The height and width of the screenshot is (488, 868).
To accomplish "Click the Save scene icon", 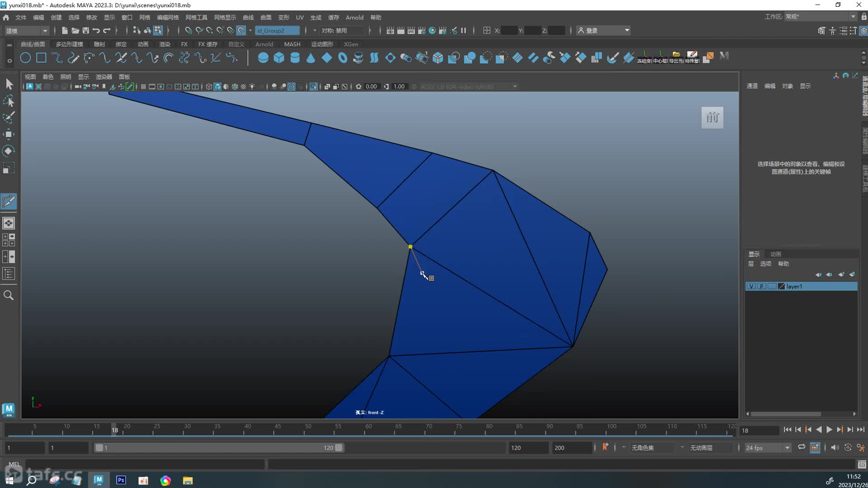I will [x=85, y=30].
